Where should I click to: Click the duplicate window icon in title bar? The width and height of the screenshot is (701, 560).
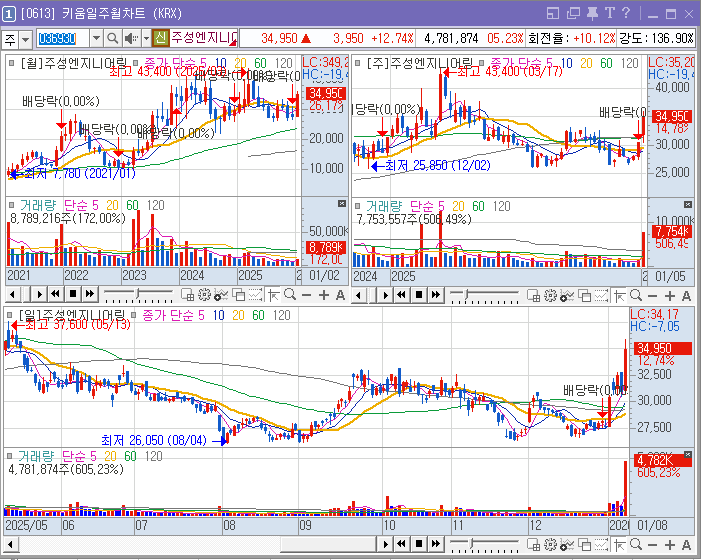[573, 13]
